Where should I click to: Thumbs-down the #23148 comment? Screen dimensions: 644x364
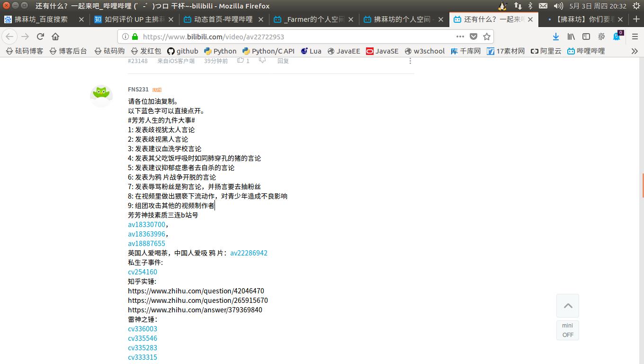261,61
